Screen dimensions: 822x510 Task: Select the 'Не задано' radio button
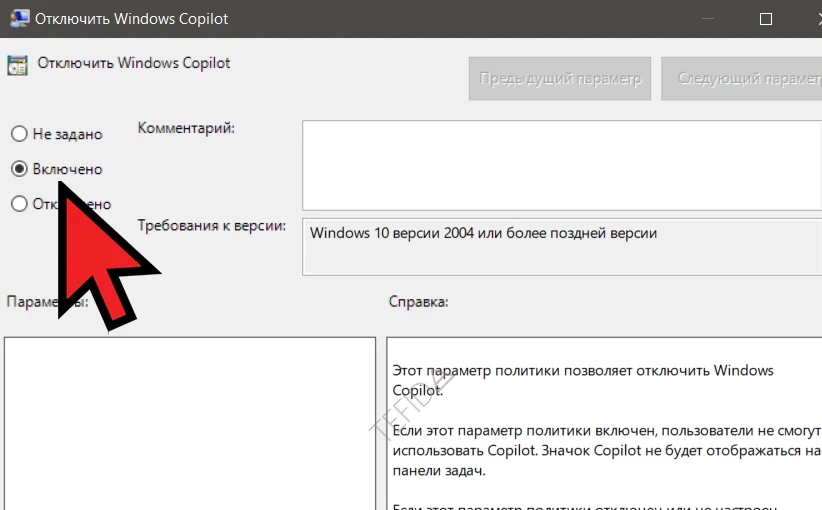(x=19, y=134)
